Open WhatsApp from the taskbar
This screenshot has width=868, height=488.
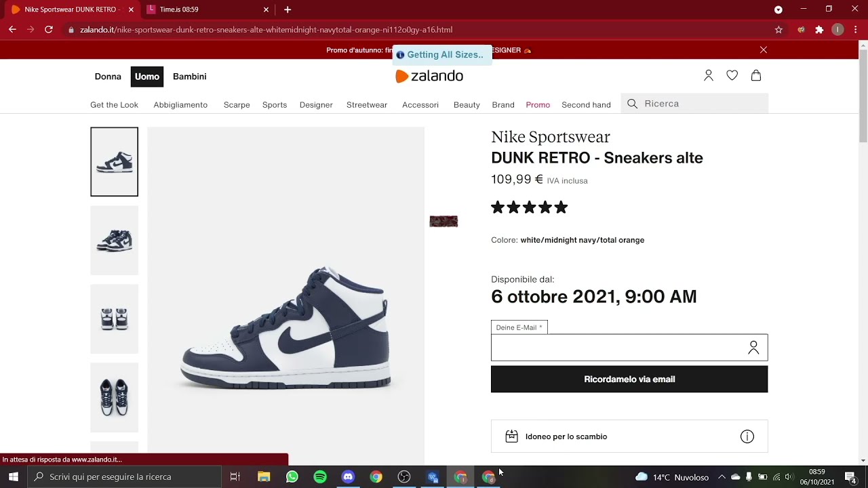coord(292,477)
